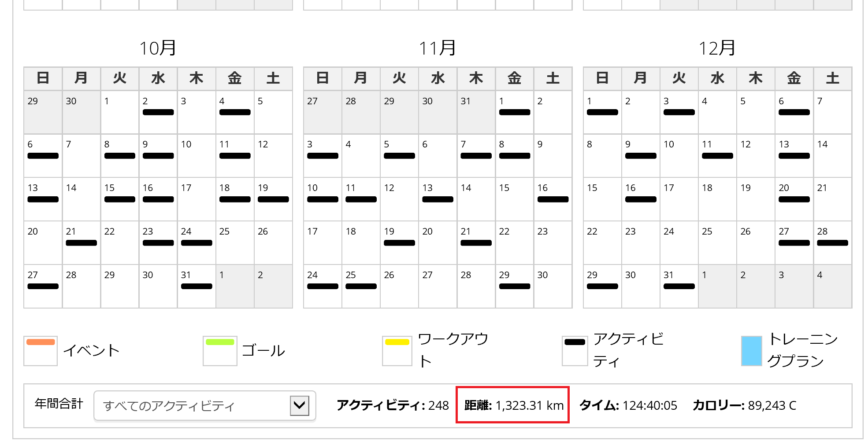Click the イベント legend label
The width and height of the screenshot is (868, 441).
(92, 351)
